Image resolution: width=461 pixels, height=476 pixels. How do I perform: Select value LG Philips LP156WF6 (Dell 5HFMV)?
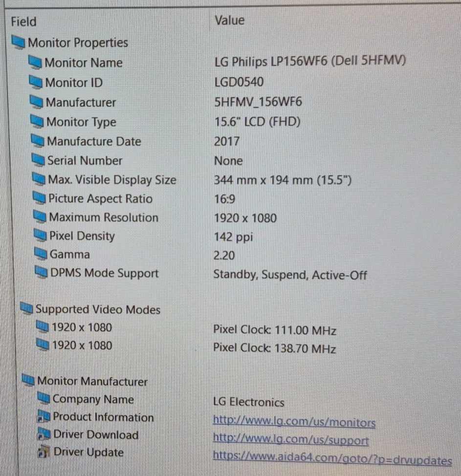click(310, 61)
